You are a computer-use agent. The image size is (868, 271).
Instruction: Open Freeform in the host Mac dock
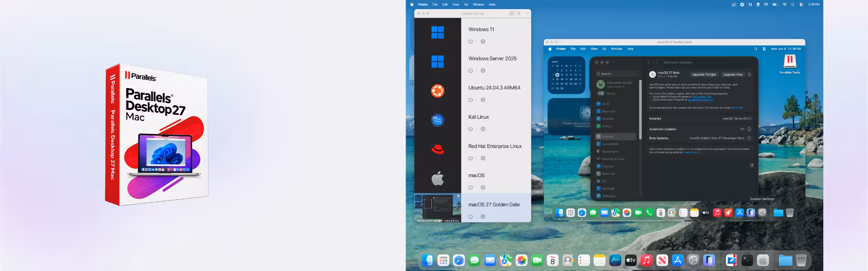(615, 260)
